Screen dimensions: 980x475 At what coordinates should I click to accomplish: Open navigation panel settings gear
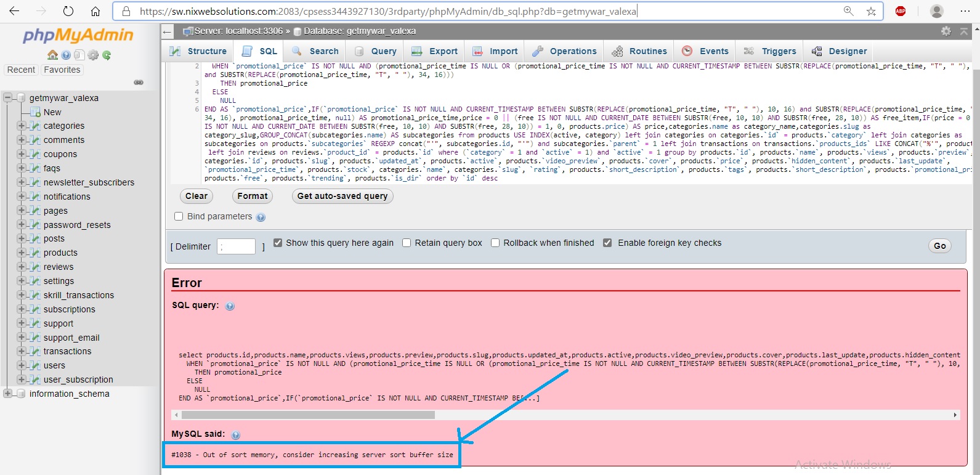click(93, 55)
